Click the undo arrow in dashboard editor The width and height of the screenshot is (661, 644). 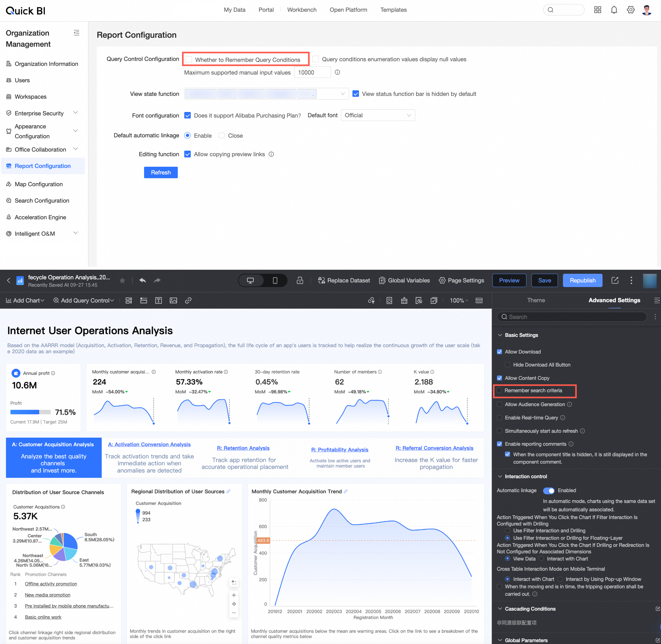point(142,281)
